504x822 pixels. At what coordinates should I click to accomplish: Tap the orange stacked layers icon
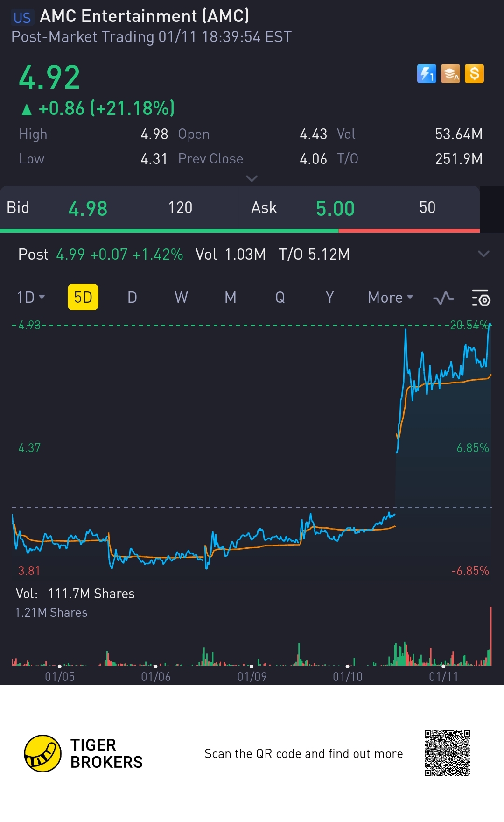(450, 74)
